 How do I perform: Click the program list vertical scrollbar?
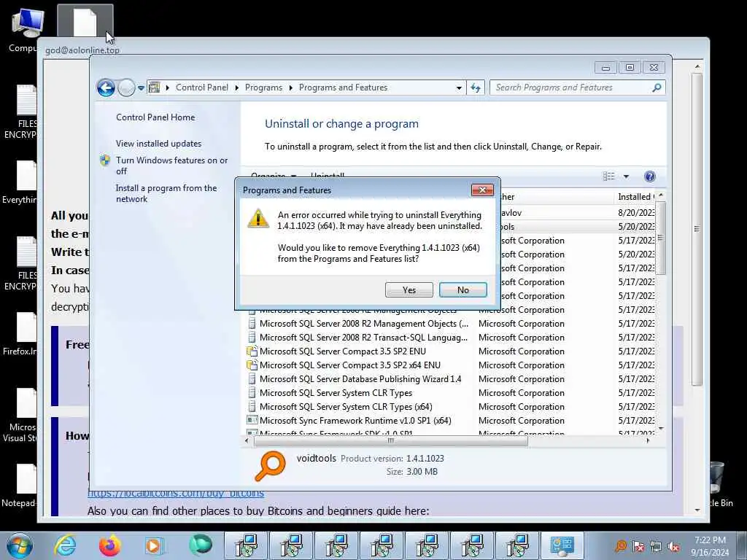660,238
